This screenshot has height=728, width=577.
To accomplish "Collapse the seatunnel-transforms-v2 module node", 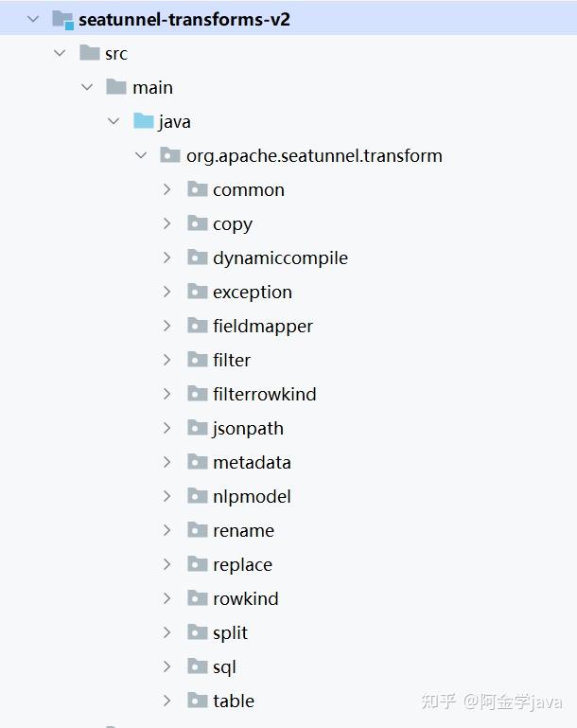I will coord(34,19).
